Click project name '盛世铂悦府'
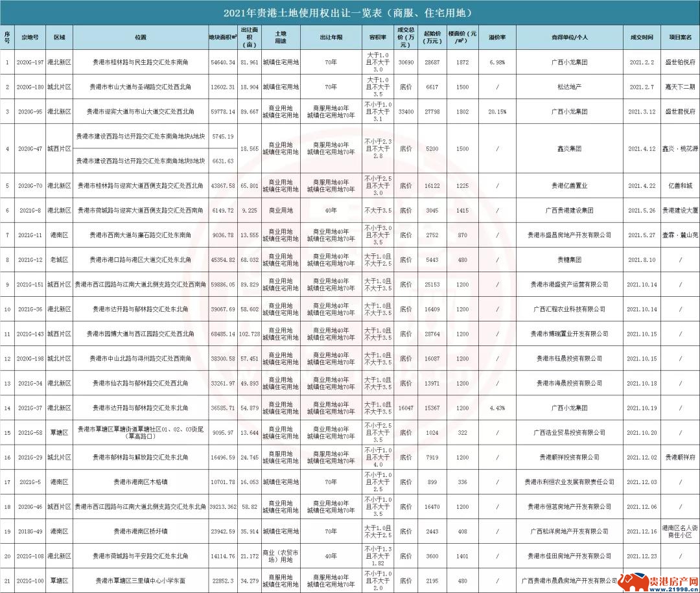This screenshot has height=593, width=700. [680, 62]
